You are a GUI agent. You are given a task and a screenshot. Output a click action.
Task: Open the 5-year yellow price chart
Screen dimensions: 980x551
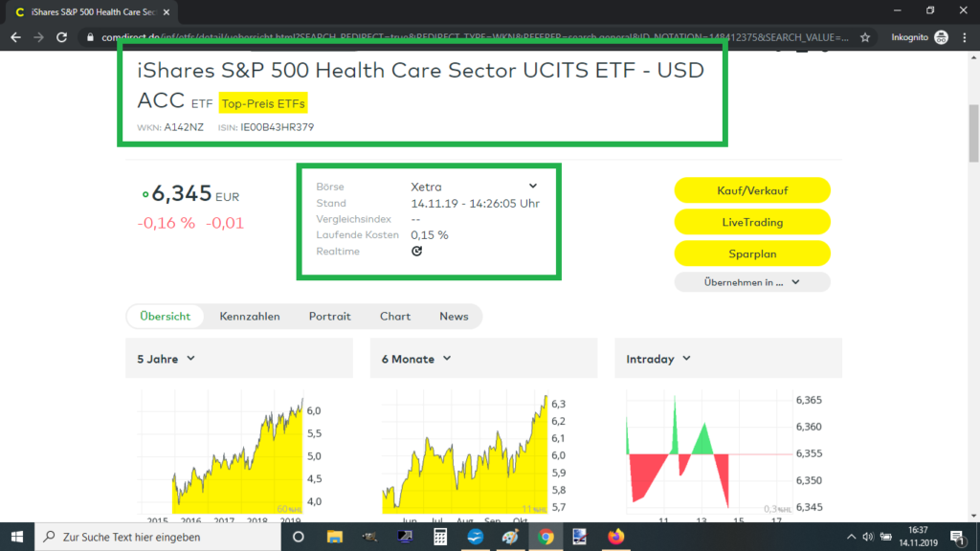click(x=232, y=456)
